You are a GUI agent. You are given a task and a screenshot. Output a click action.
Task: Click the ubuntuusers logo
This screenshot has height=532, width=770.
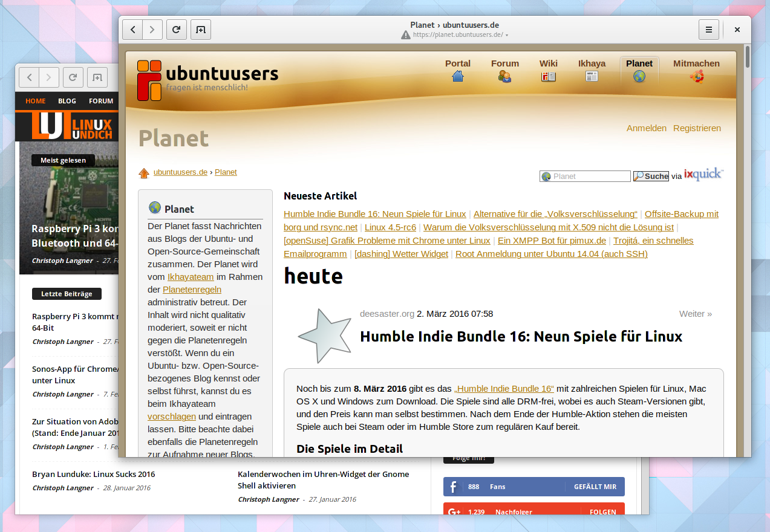208,80
